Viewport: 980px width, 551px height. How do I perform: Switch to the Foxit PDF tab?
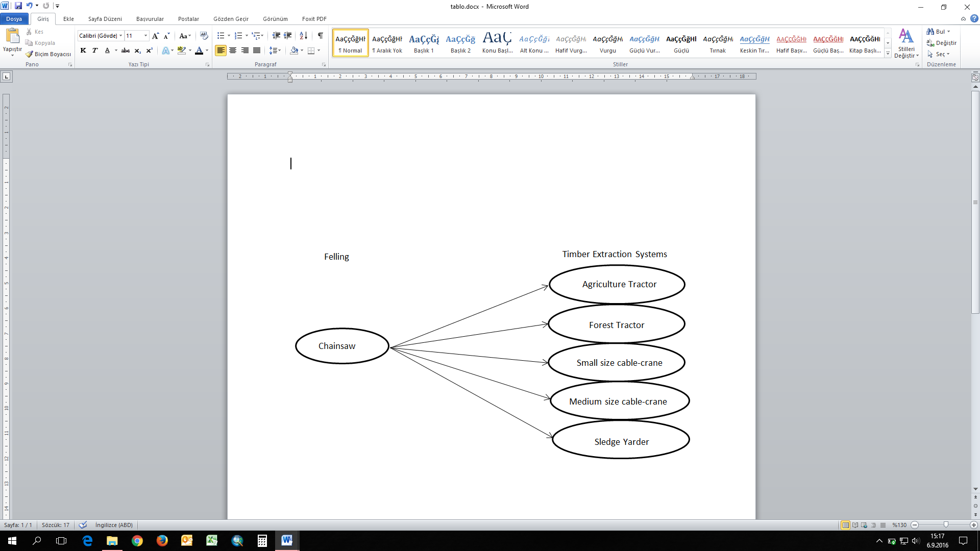point(314,19)
